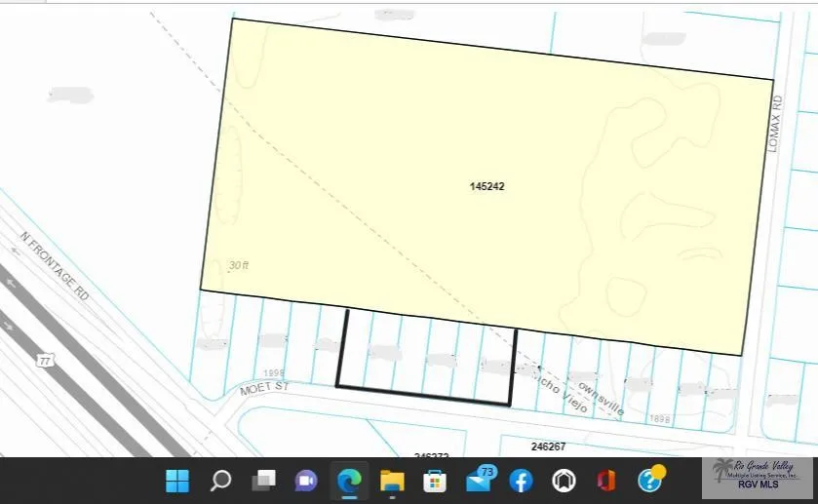Open File Explorer folder icon
Viewport: 818px width, 504px height.
pyautogui.click(x=392, y=481)
